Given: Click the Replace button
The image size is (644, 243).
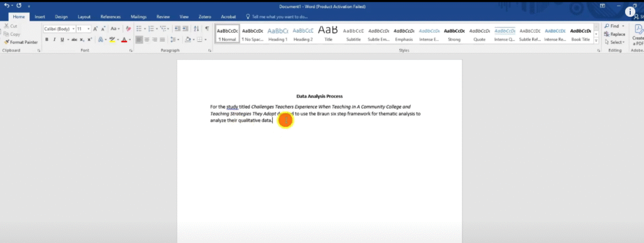Looking at the screenshot, I should coord(615,34).
